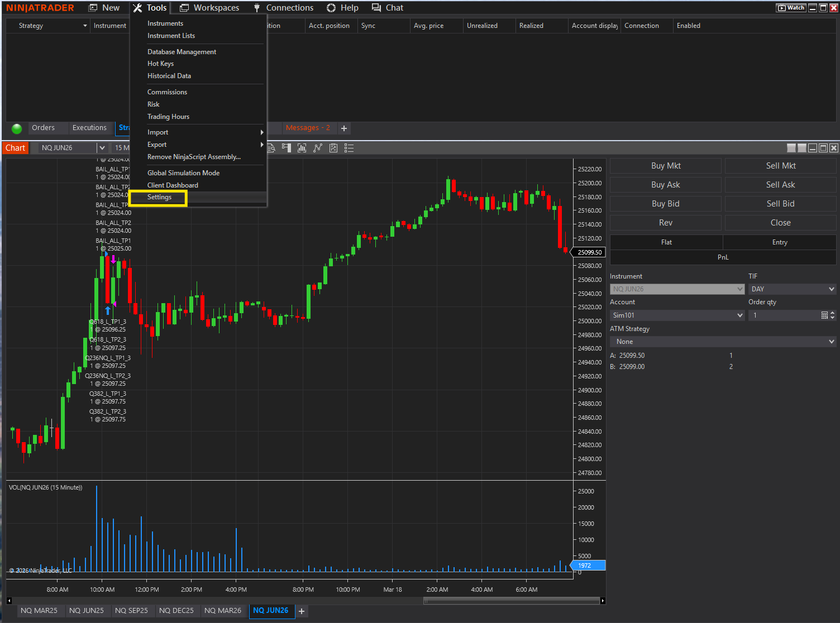Viewport: 840px width, 623px height.
Task: Open the Indicators icon on the chart toolbar
Action: [x=286, y=147]
